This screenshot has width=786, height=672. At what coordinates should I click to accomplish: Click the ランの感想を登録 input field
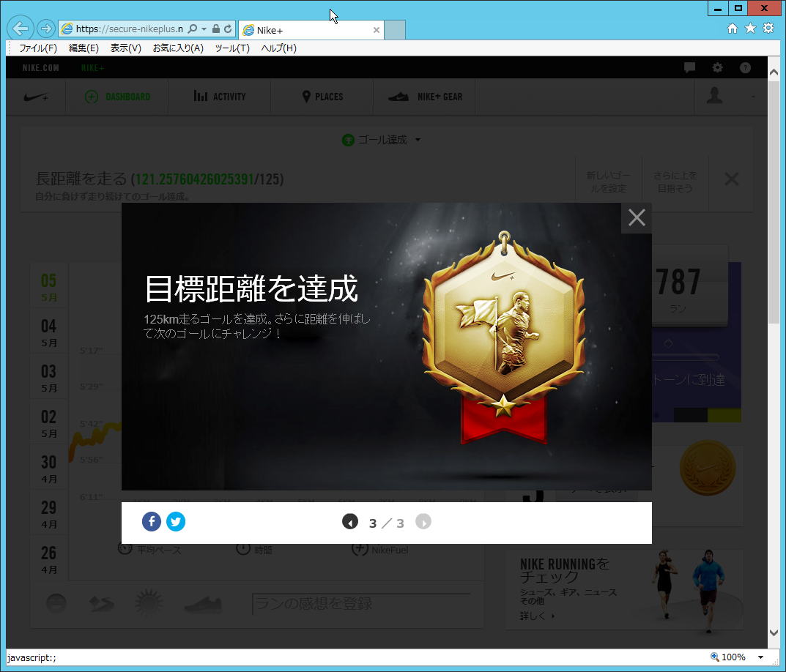point(361,604)
